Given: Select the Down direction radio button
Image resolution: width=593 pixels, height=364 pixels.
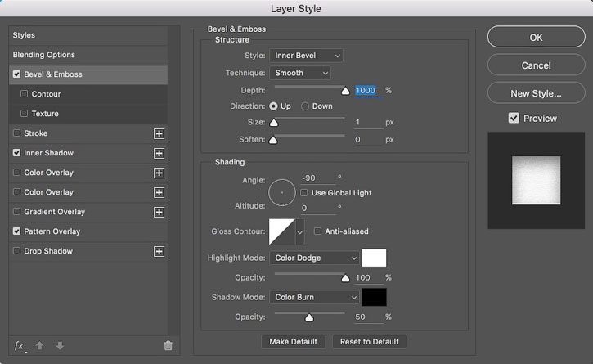Looking at the screenshot, I should 305,106.
